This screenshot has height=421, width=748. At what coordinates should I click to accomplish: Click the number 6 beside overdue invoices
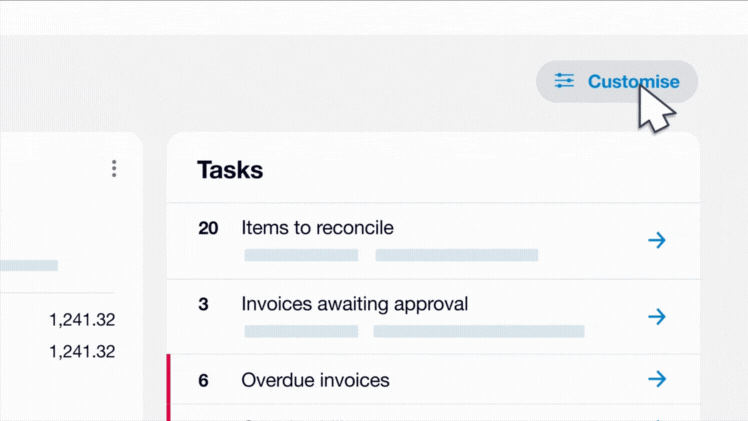203,381
